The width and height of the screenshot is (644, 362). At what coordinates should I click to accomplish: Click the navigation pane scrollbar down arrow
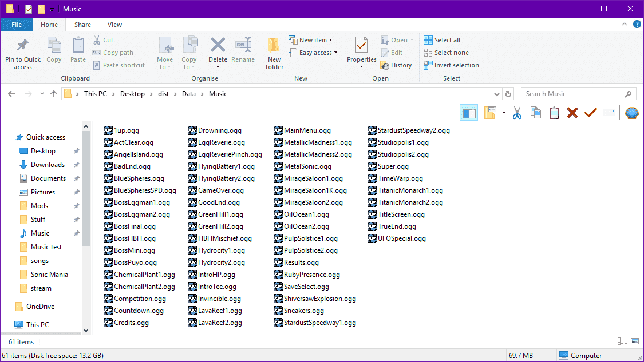pos(86,331)
